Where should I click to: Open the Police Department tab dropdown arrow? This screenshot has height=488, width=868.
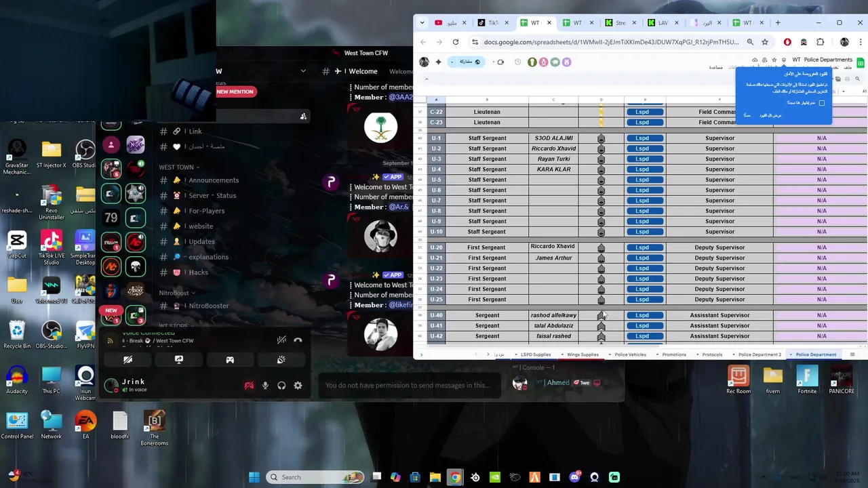pyautogui.click(x=792, y=354)
